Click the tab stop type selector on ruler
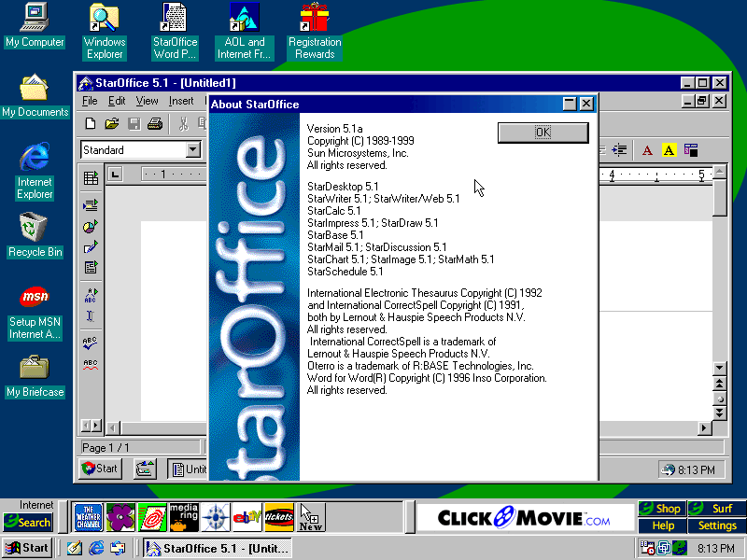 116,174
